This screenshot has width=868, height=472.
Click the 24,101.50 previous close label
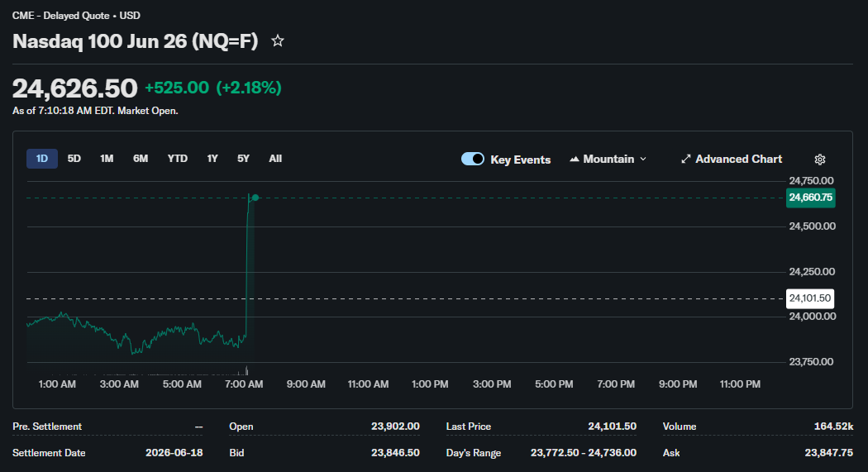point(810,298)
